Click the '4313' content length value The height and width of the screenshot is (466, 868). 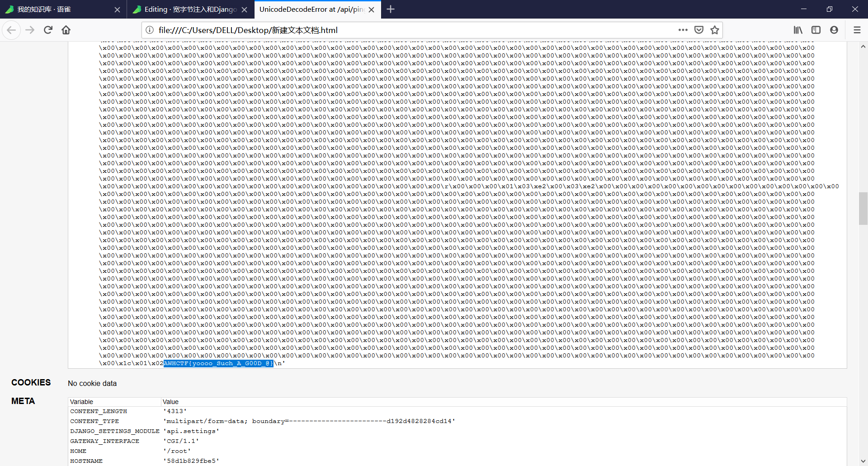(175, 411)
